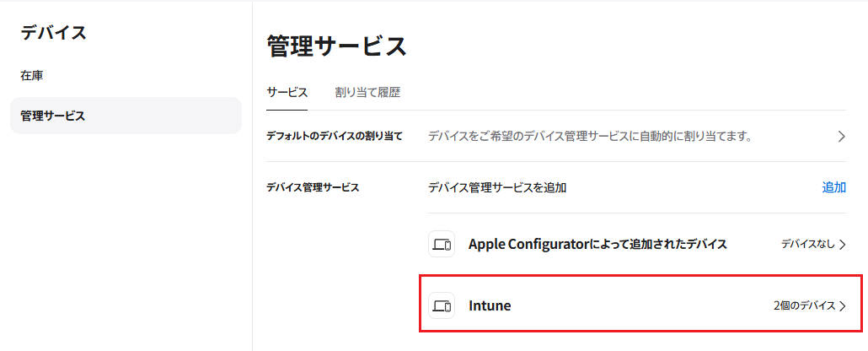Open Apple Configuratorによって追加されたデバイス
868x351 pixels.
coord(636,244)
